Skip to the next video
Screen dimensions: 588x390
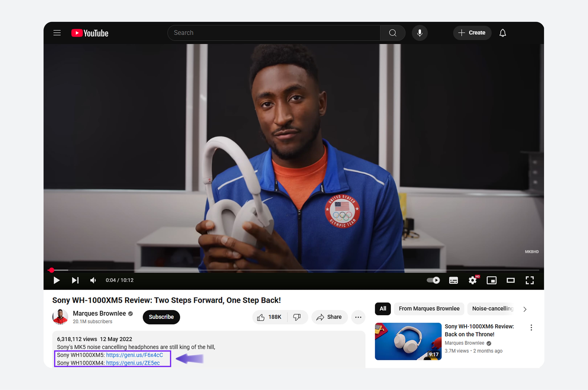pyautogui.click(x=75, y=280)
